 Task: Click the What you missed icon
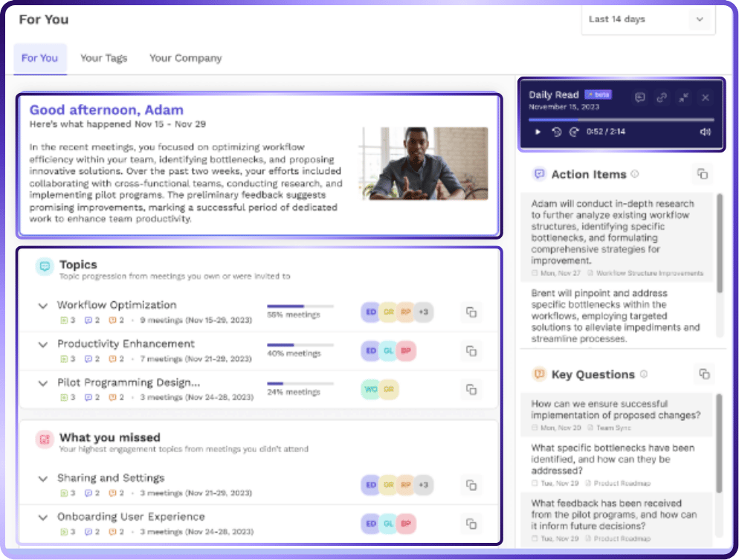pyautogui.click(x=45, y=440)
